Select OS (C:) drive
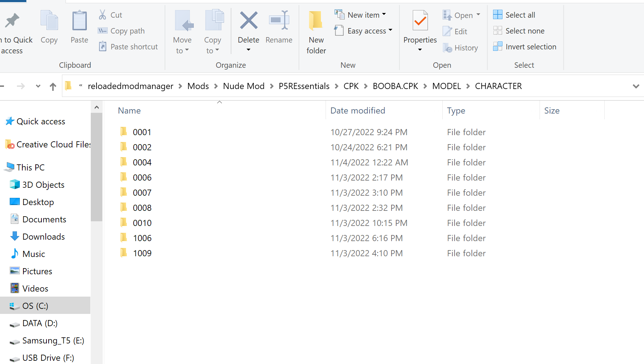644x364 pixels. coord(35,306)
